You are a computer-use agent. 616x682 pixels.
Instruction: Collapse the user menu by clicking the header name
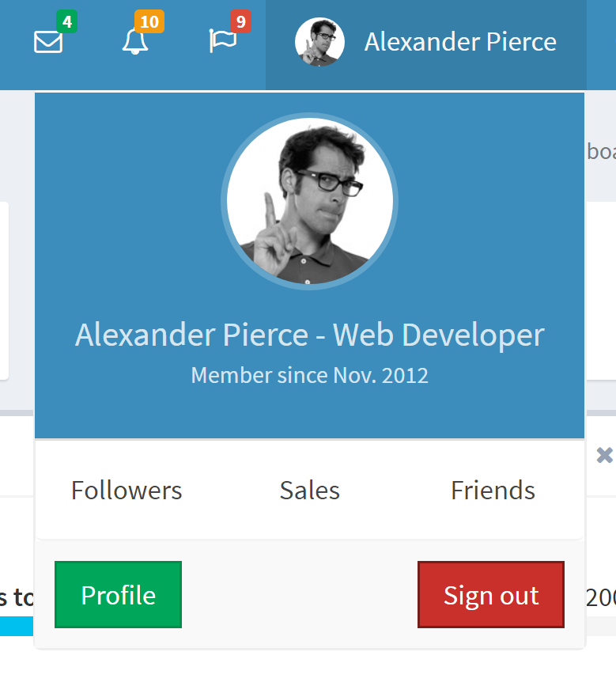(459, 42)
